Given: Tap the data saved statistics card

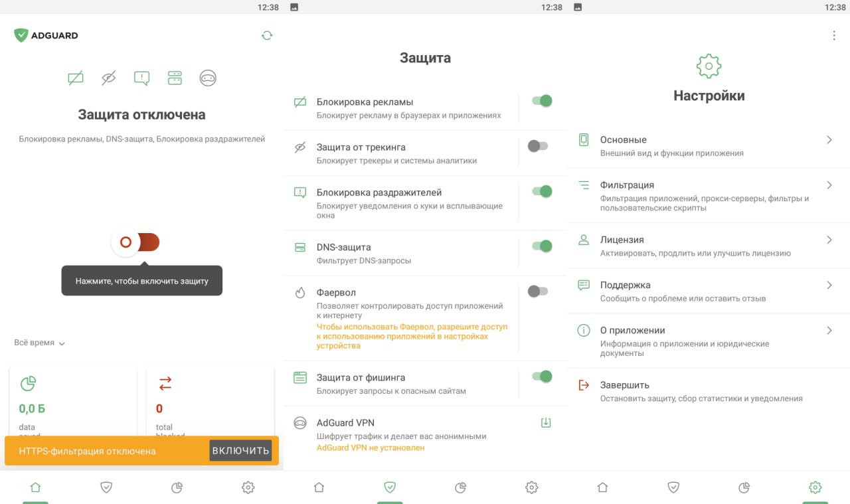Looking at the screenshot, I should click(x=73, y=400).
